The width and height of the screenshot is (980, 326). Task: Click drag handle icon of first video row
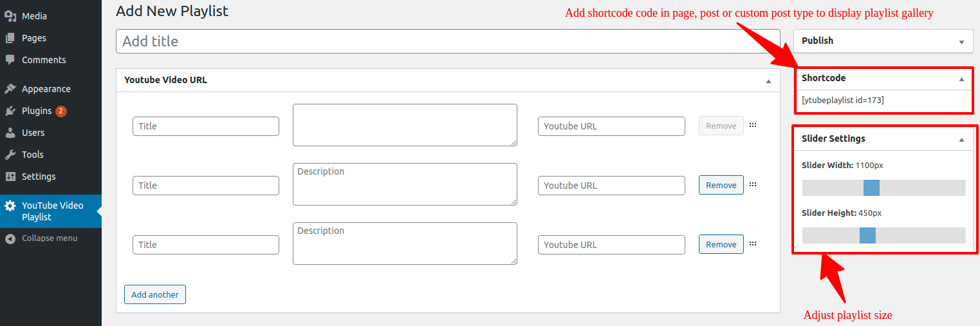[753, 126]
